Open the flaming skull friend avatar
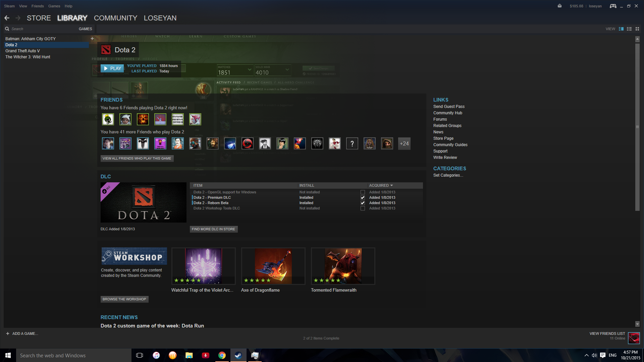 143,119
